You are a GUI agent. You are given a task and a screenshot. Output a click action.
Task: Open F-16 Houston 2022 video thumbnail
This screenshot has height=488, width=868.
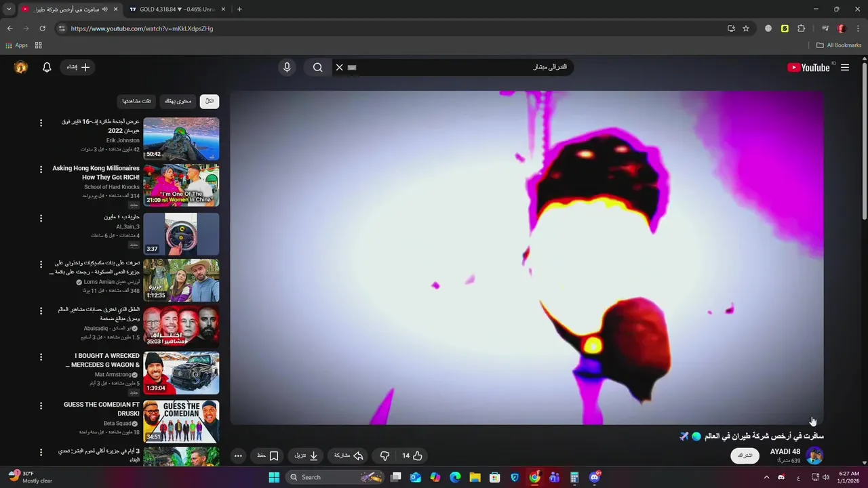[181, 139]
